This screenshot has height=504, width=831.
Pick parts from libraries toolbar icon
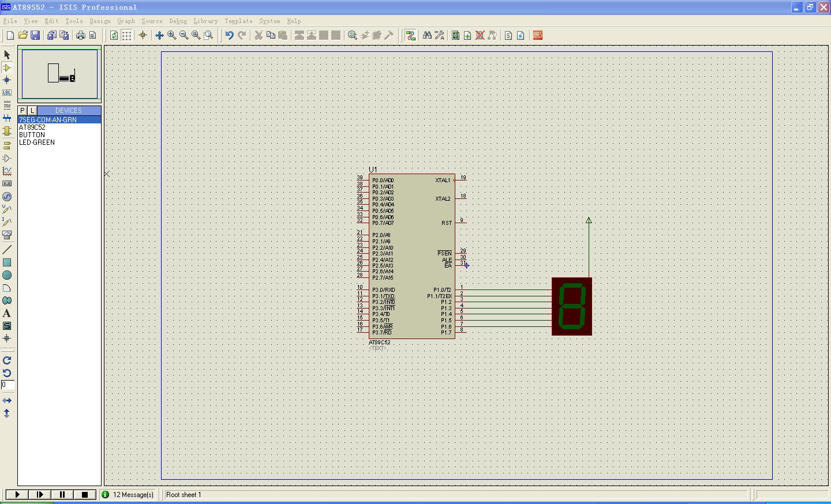[353, 35]
